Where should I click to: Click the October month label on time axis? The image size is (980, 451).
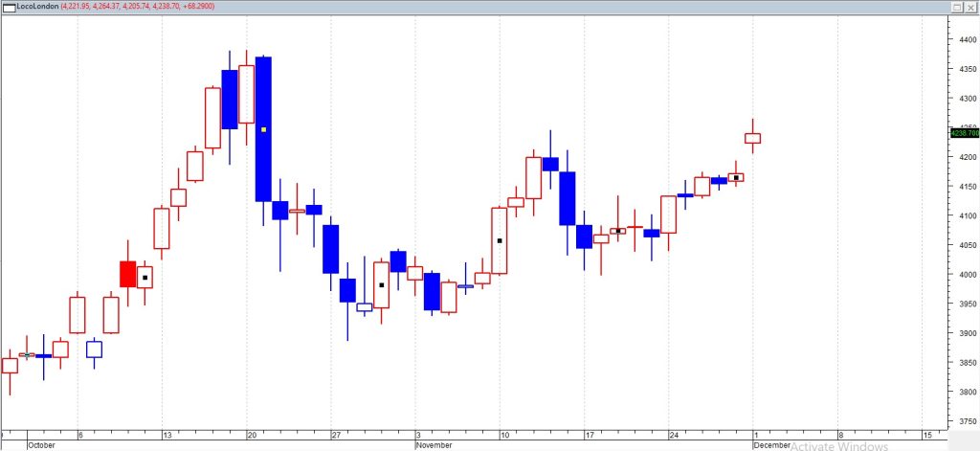coord(43,445)
